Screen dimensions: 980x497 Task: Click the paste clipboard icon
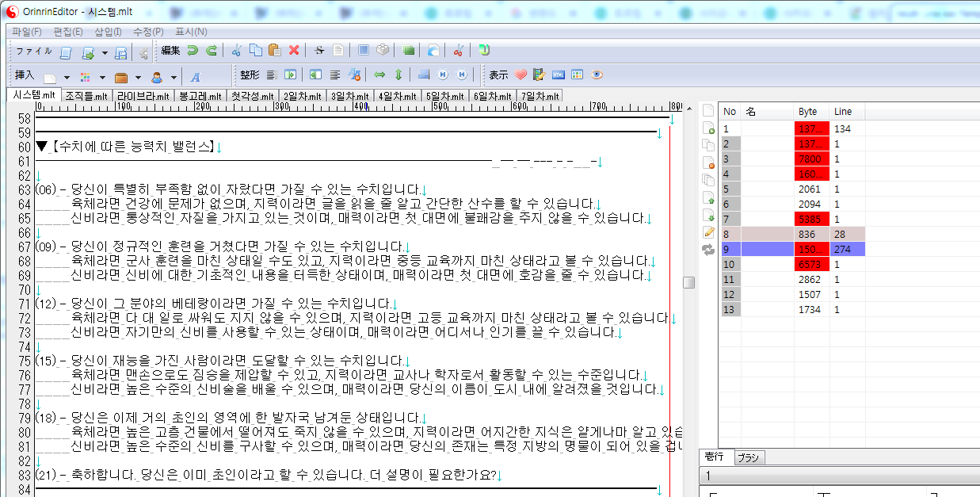[x=275, y=51]
